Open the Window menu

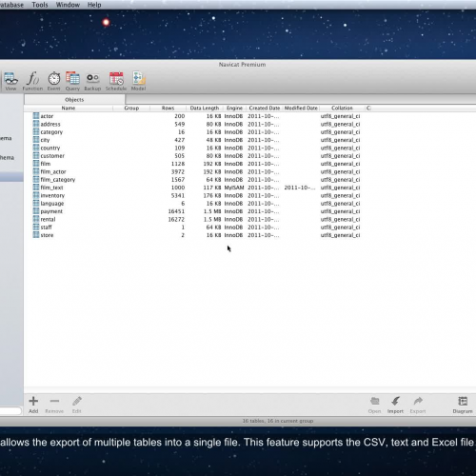(x=68, y=5)
